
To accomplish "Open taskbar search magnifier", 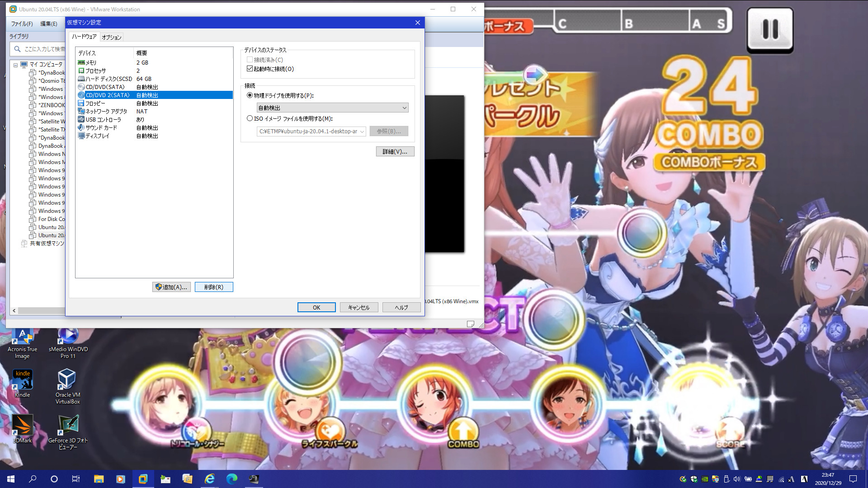I will coord(33,479).
